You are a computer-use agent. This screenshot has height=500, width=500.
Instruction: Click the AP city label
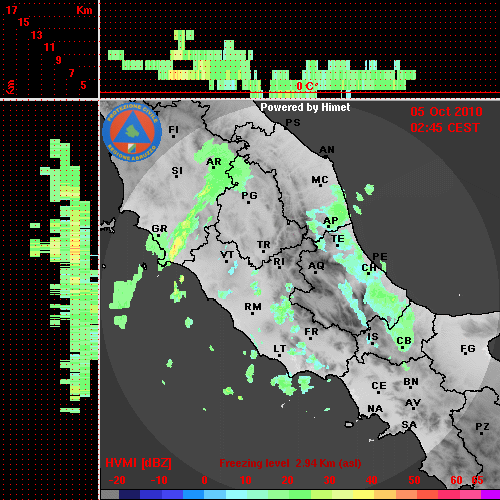click(331, 221)
